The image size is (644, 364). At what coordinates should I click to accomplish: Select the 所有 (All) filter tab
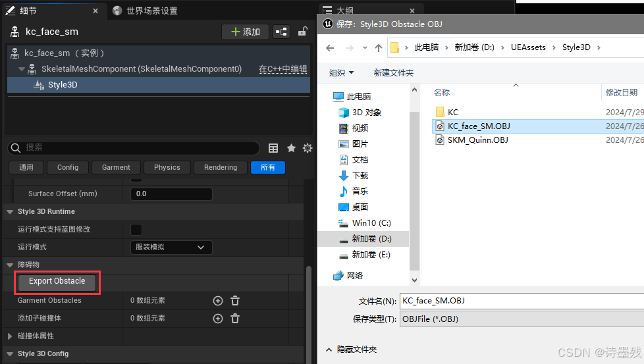point(268,167)
